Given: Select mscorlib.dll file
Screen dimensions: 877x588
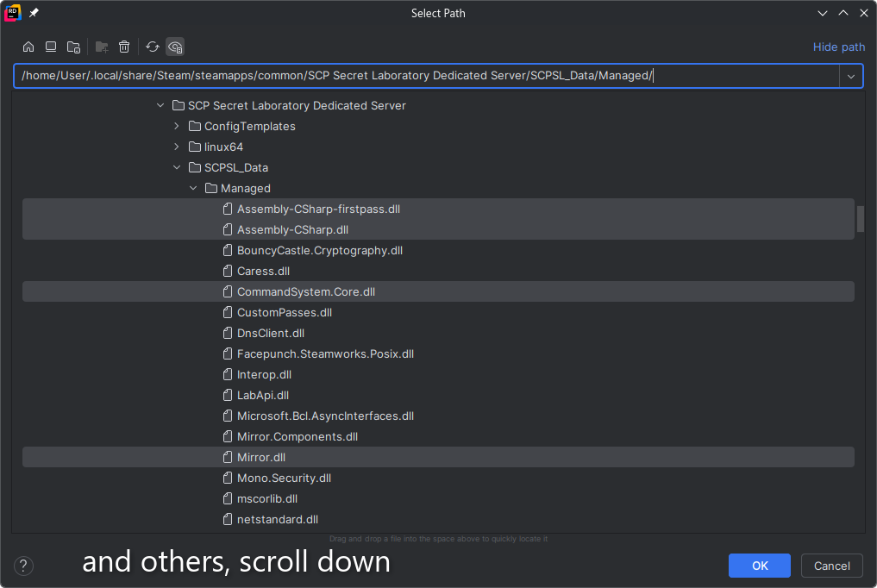Looking at the screenshot, I should tap(438, 498).
